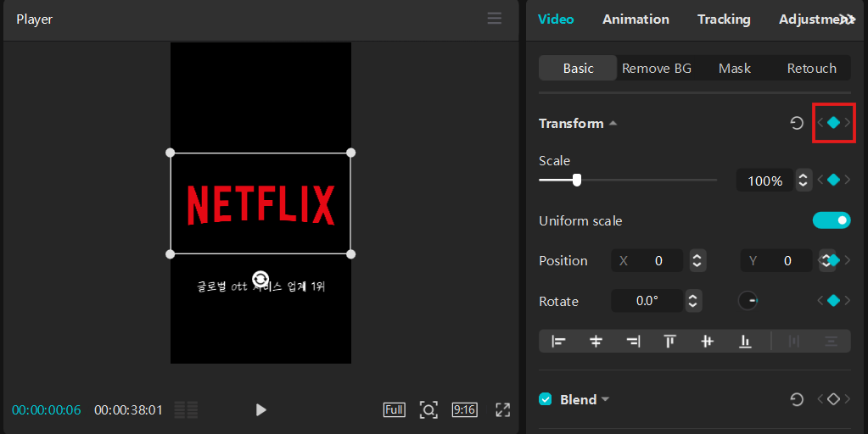Switch to the Animation tab
This screenshot has height=434, width=868.
(x=636, y=19)
